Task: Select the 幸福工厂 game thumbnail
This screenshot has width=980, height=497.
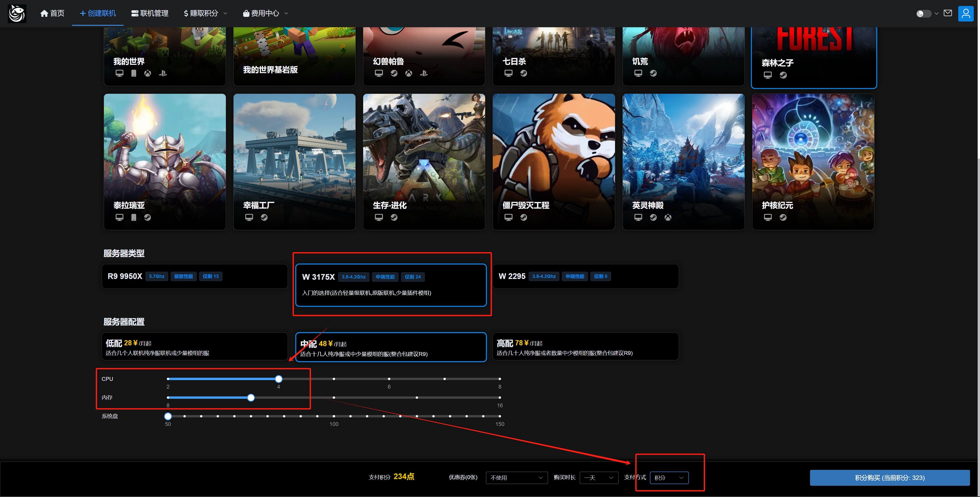Action: tap(294, 162)
